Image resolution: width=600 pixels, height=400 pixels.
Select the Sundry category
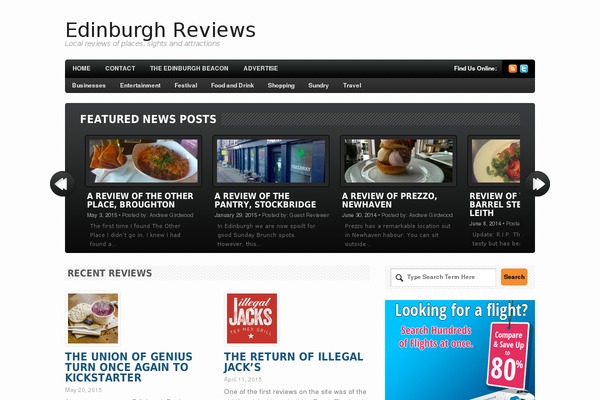[318, 85]
